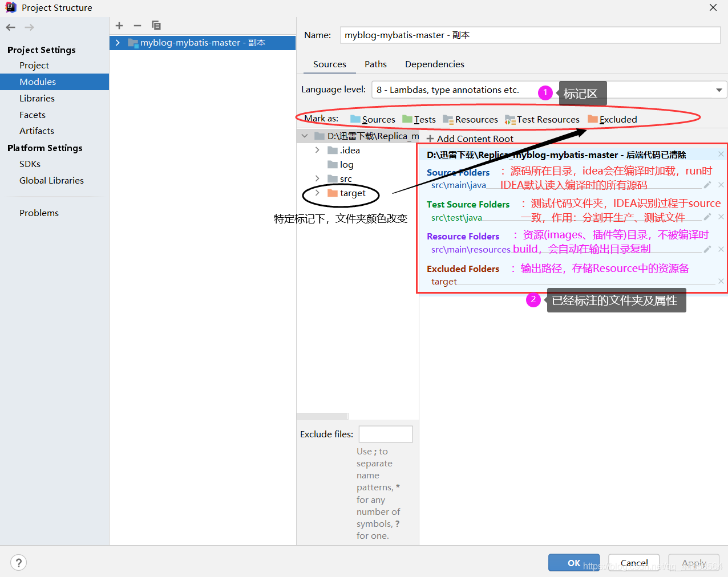Mark folder as Sources
The width and height of the screenshot is (728, 577).
[x=373, y=119]
